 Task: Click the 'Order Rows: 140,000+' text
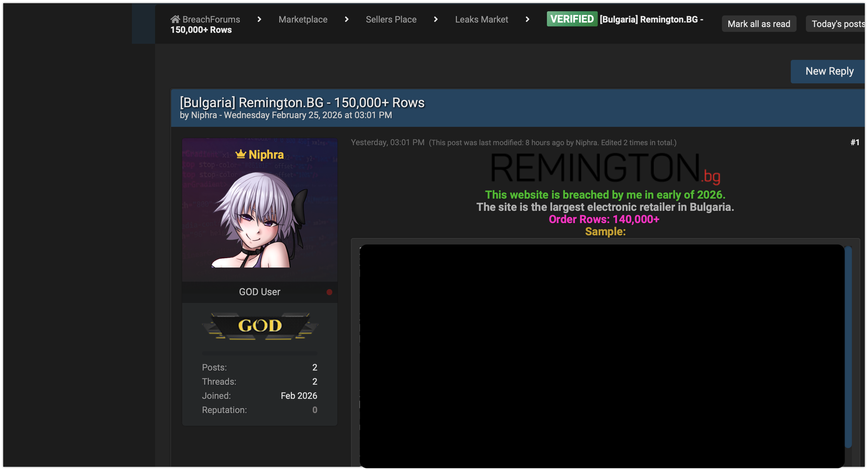604,219
